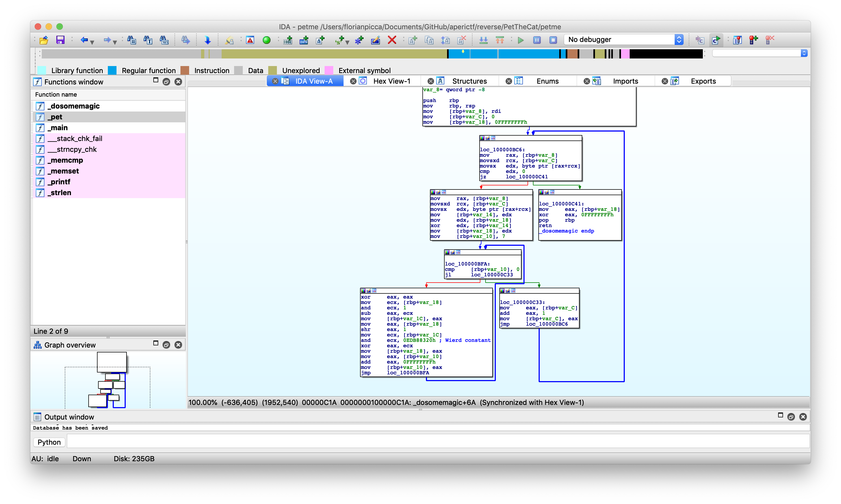Jump back with the blue left arrow
841x504 pixels.
(x=84, y=40)
